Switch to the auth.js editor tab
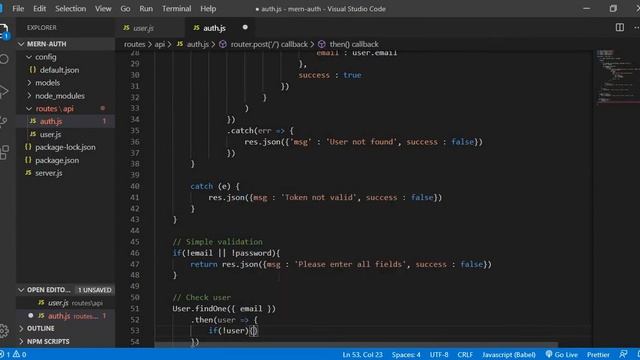The image size is (640, 360). coord(220,28)
